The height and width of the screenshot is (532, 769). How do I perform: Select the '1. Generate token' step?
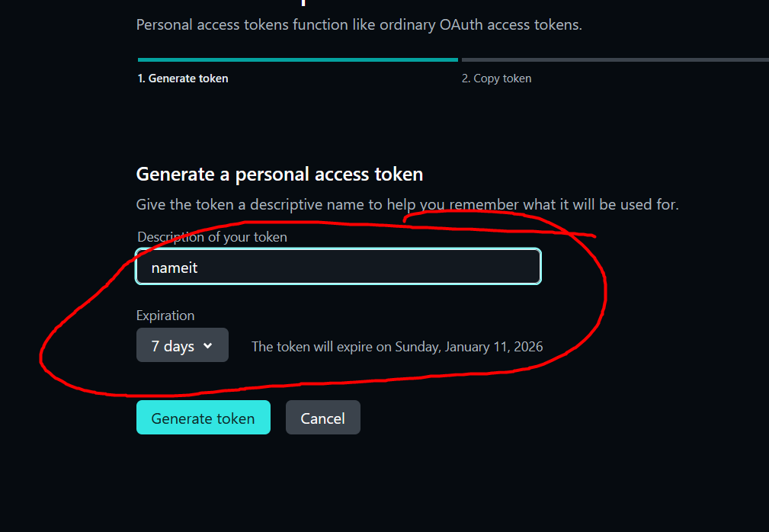tap(183, 79)
